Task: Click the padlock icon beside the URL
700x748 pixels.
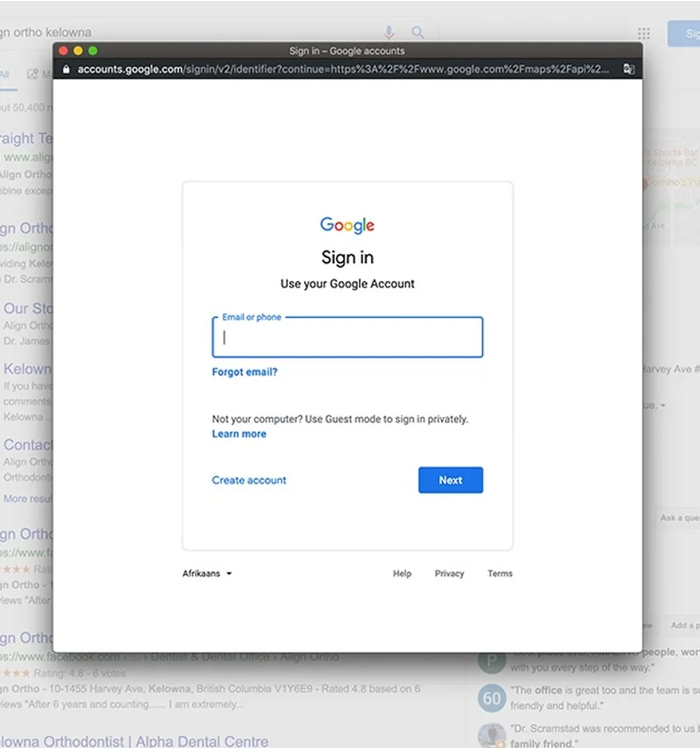Action: [x=66, y=70]
